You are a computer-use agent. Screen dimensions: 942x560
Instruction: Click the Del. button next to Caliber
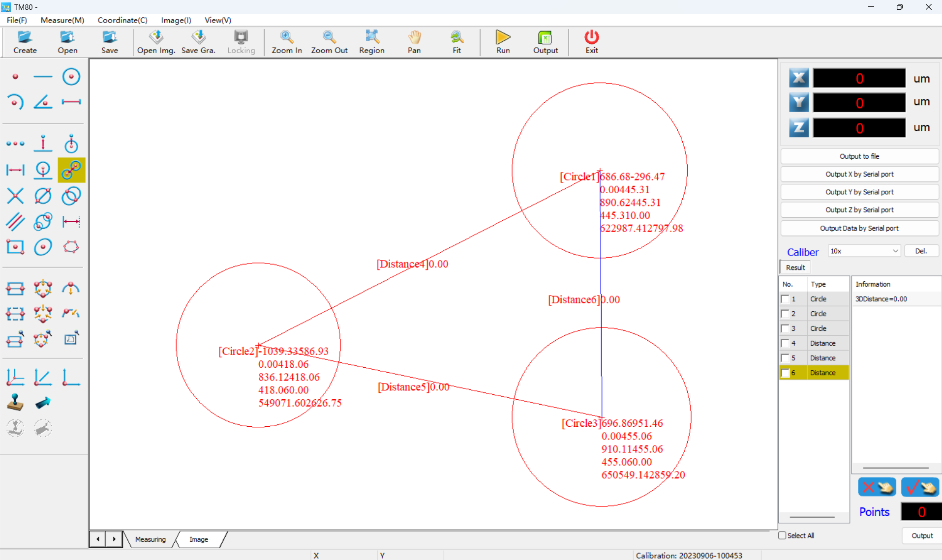[921, 251]
